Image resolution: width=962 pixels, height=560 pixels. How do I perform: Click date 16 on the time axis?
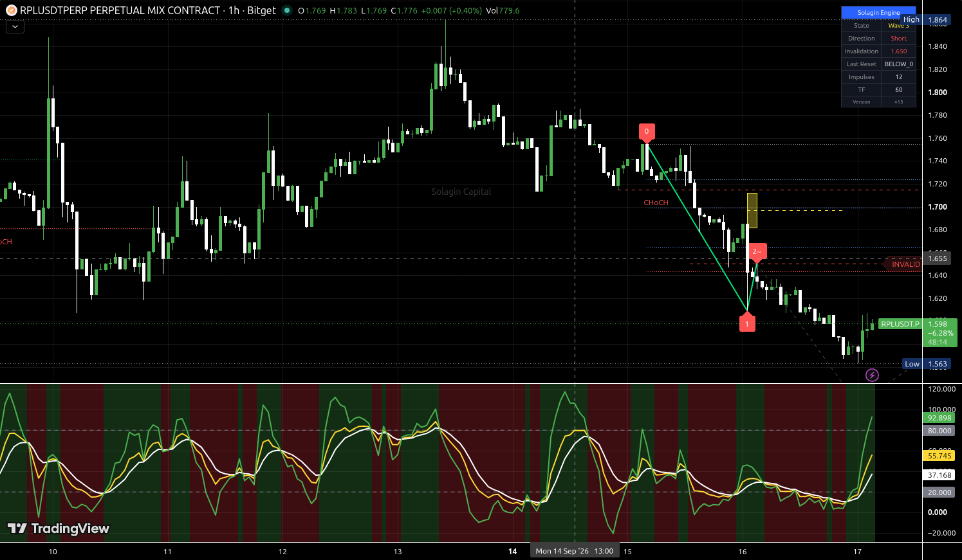(x=743, y=552)
